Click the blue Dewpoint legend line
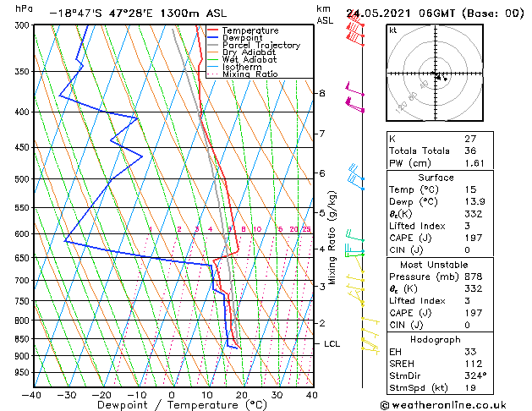532x411 pixels. coord(213,38)
